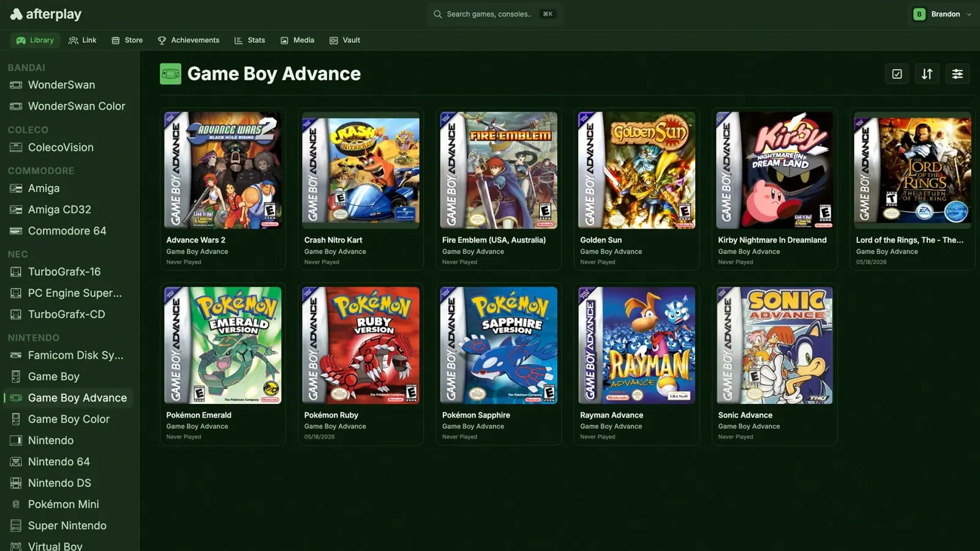980x551 pixels.
Task: Open the Vault tab
Action: pos(345,40)
